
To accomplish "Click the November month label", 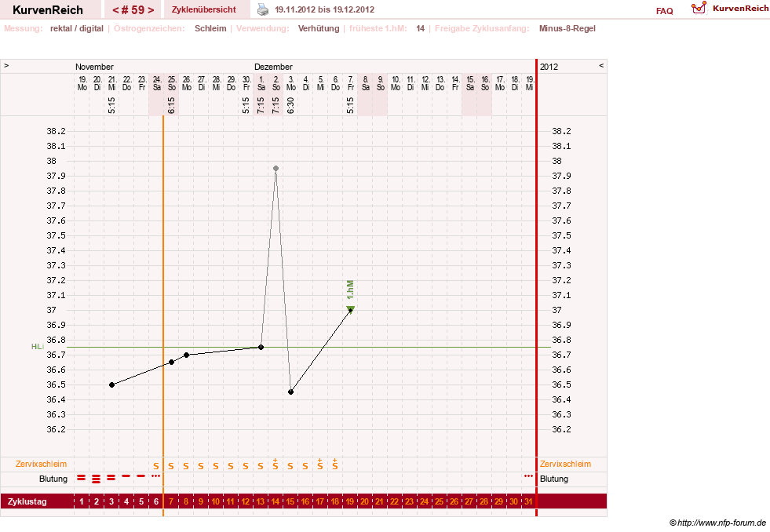I will coord(94,67).
